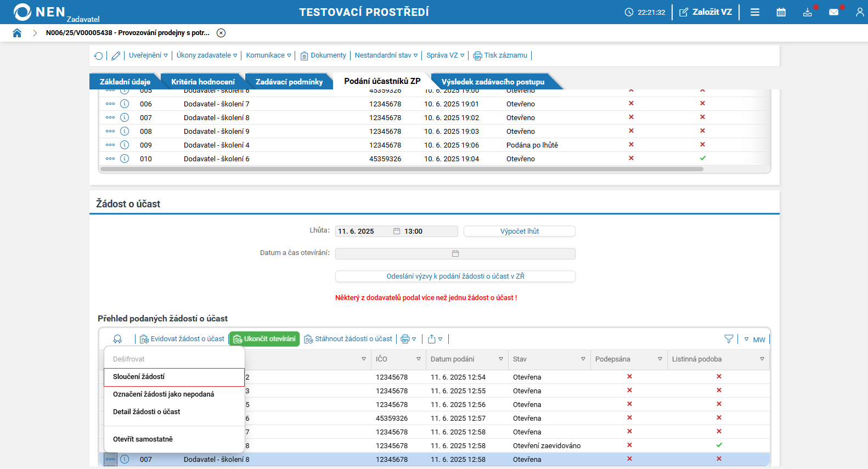
Task: Open the downloads icon in header
Action: (808, 12)
